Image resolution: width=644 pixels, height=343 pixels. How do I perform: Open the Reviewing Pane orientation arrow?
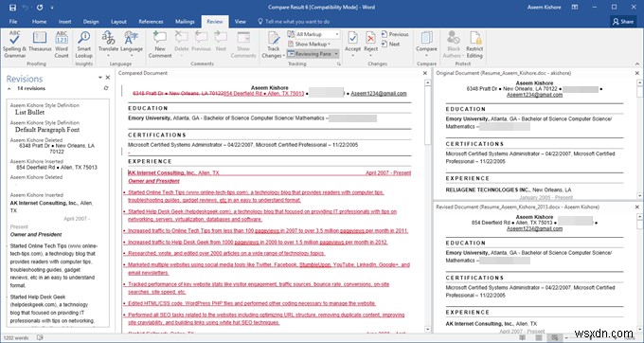click(336, 54)
